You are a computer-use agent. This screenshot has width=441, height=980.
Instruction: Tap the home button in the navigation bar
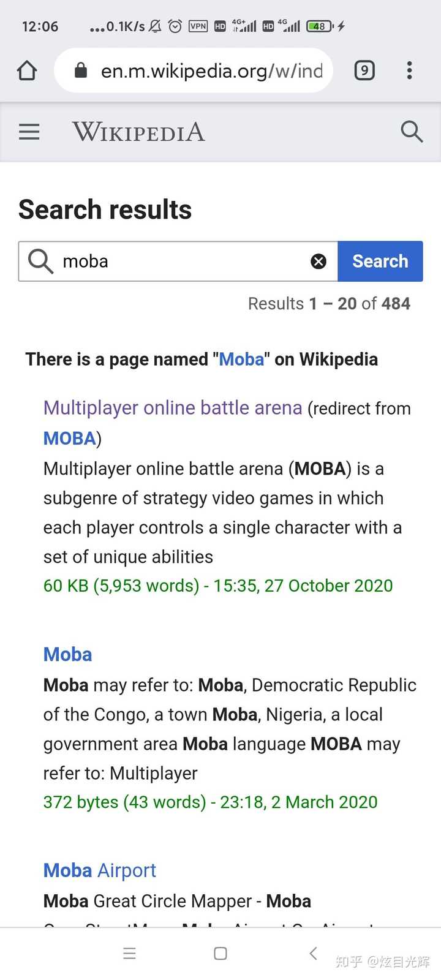(220, 953)
